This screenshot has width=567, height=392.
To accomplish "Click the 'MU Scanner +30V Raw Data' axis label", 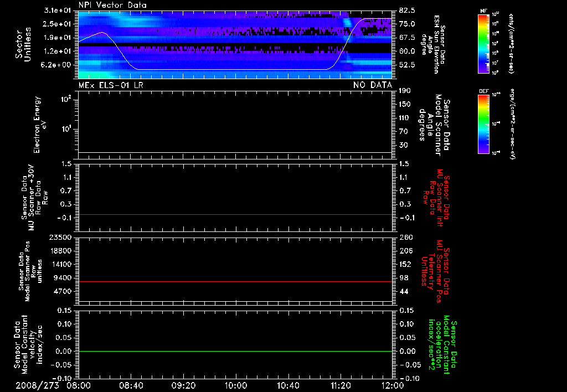I will [35, 198].
